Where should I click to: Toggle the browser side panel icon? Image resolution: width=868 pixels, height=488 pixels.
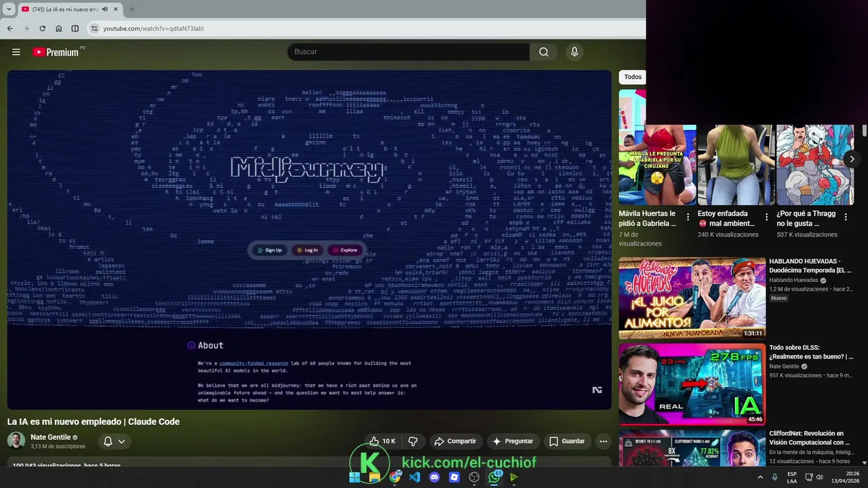[x=75, y=28]
